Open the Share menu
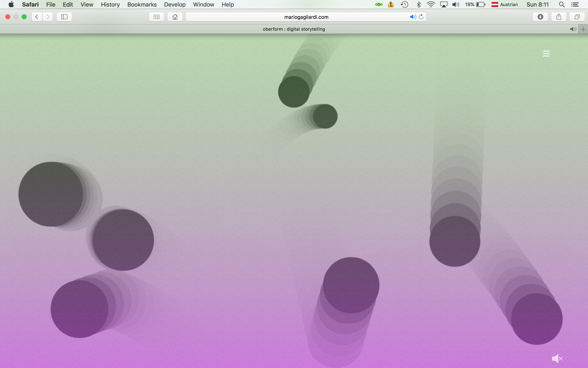 point(559,17)
